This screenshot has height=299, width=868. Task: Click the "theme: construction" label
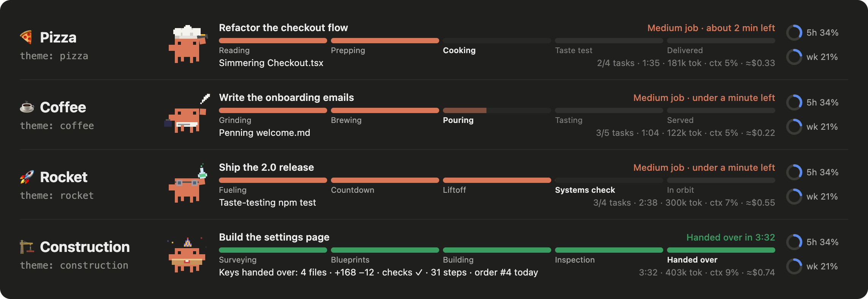click(x=74, y=266)
